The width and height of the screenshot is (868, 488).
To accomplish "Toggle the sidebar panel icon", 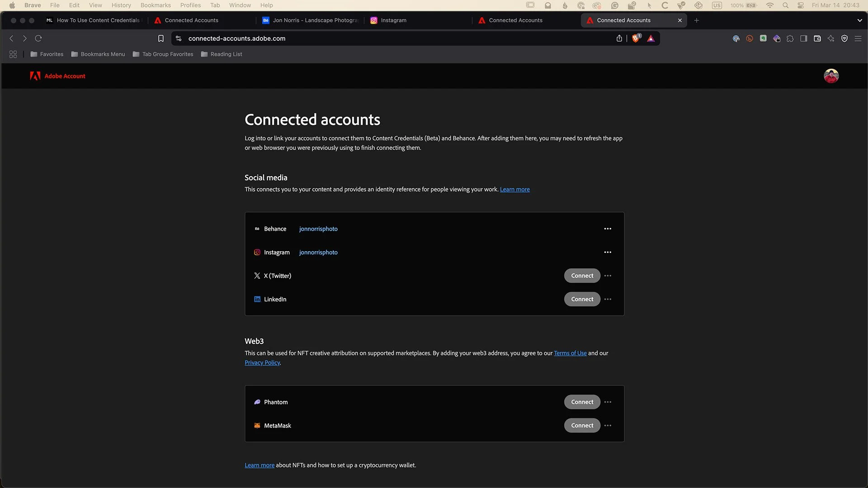I will click(803, 38).
